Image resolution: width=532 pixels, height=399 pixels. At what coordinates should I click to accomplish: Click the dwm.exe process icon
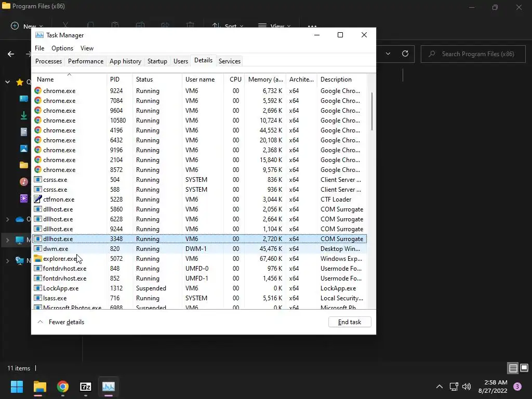pyautogui.click(x=37, y=249)
